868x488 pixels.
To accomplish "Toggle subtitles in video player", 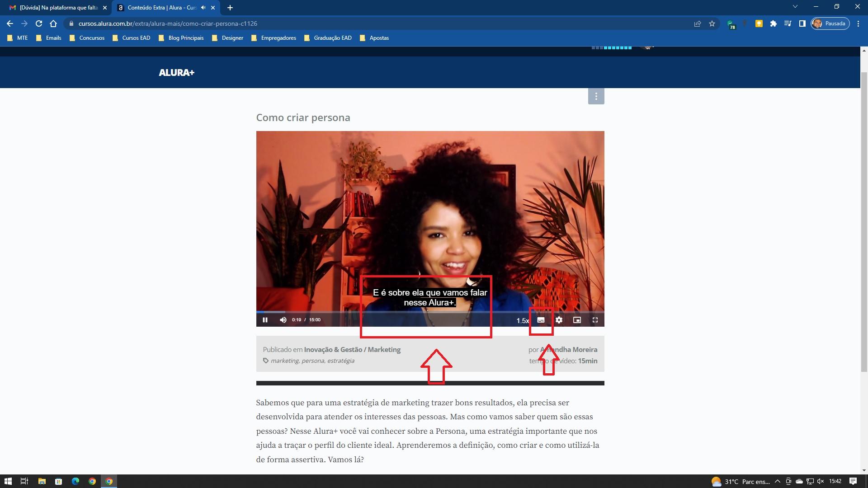I will 541,320.
